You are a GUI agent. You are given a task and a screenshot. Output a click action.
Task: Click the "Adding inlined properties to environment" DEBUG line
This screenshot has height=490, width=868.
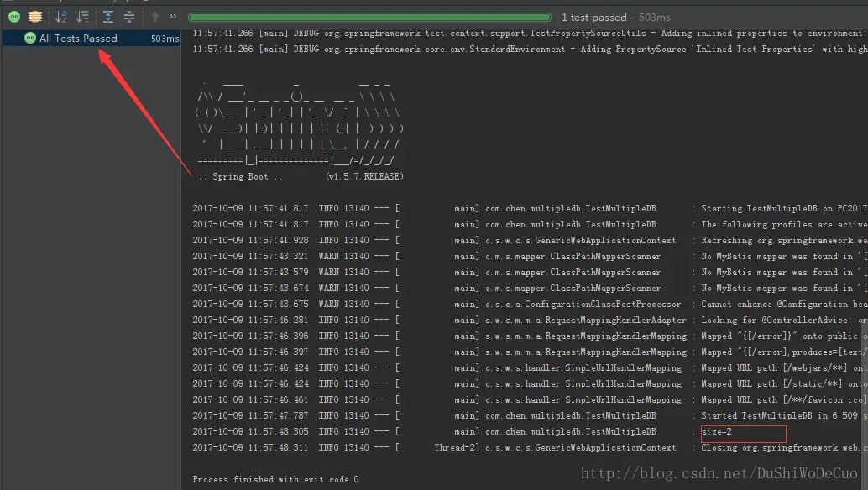click(x=530, y=34)
